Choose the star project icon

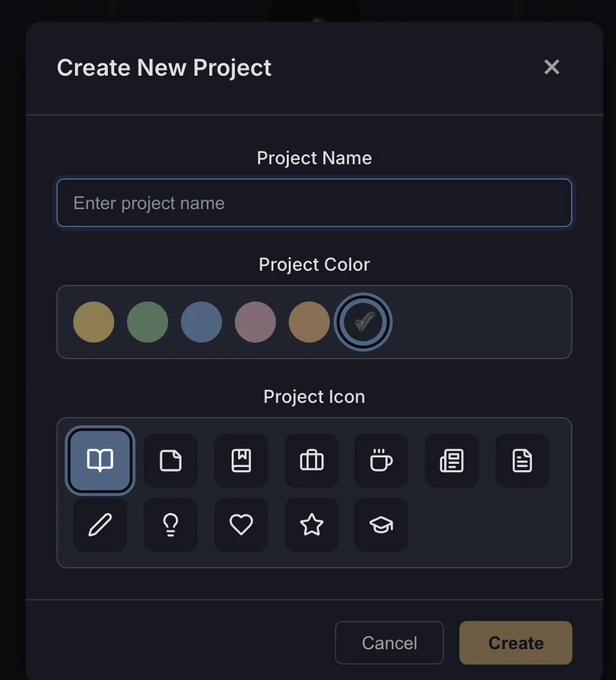[x=311, y=525]
